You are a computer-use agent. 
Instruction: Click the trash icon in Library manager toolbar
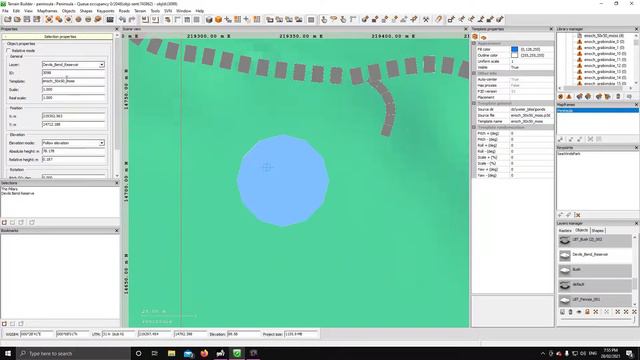(618, 96)
